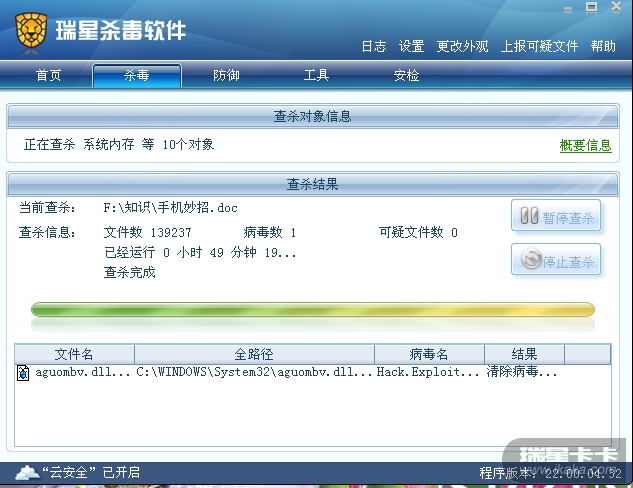The height and width of the screenshot is (488, 633).
Task: Click the Hack.Exploit virus name cell
Action: pos(428,372)
